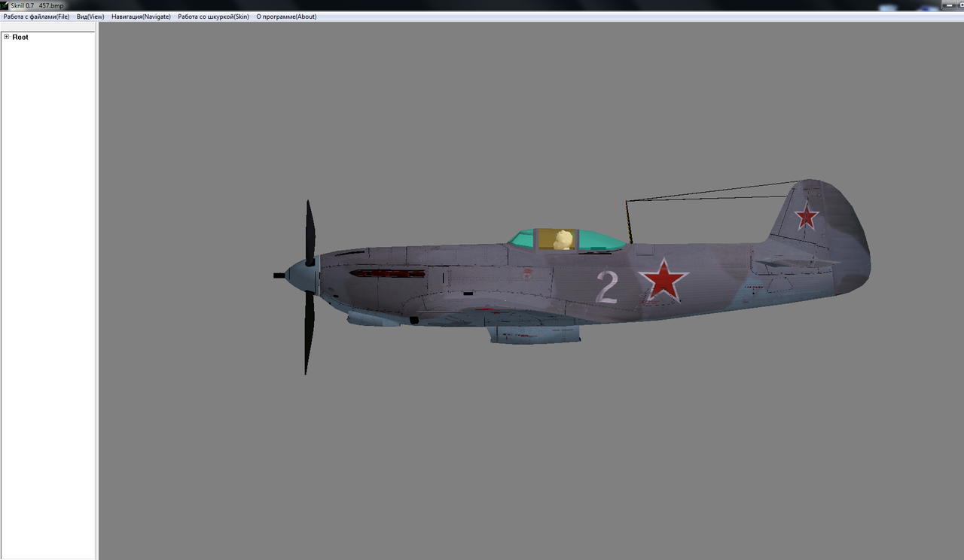Open the Работа с файлами (File) menu
The height and width of the screenshot is (560, 964).
(x=36, y=17)
